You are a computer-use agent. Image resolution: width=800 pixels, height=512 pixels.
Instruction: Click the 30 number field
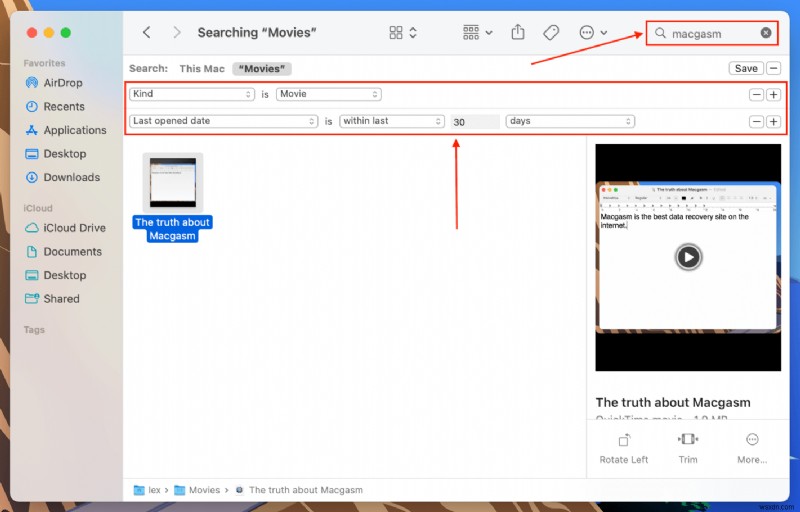tap(475, 122)
